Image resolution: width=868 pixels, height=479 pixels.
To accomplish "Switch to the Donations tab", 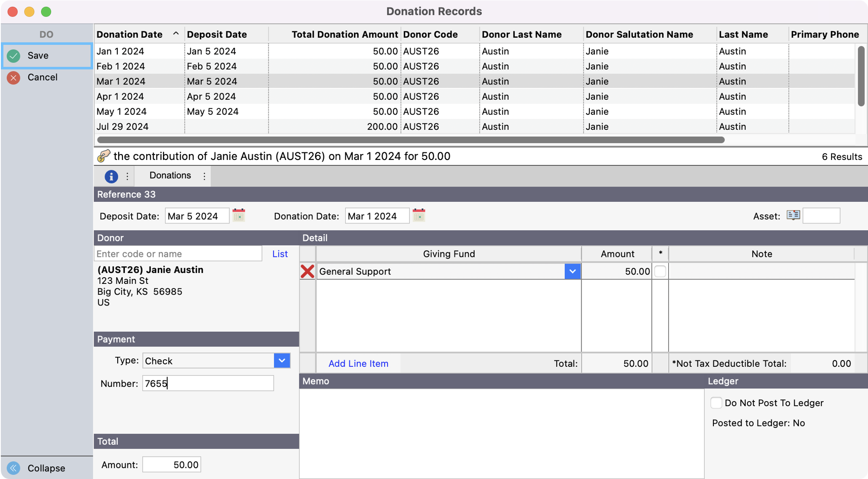I will click(170, 176).
